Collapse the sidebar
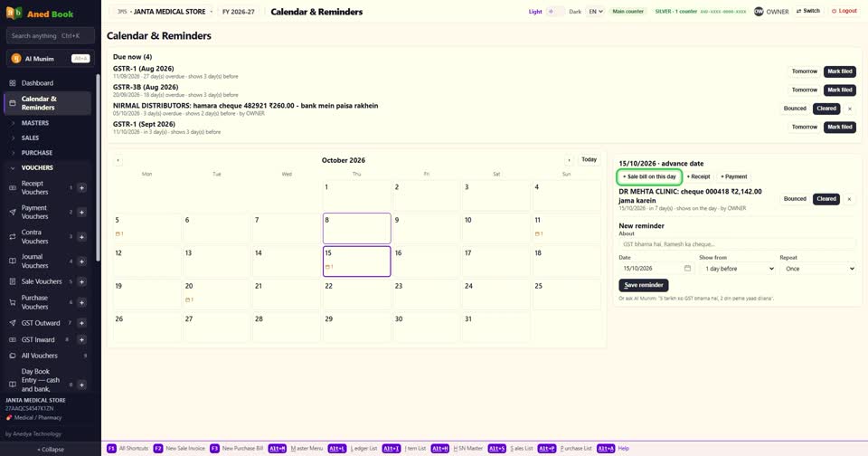This screenshot has width=868, height=456. (51, 450)
